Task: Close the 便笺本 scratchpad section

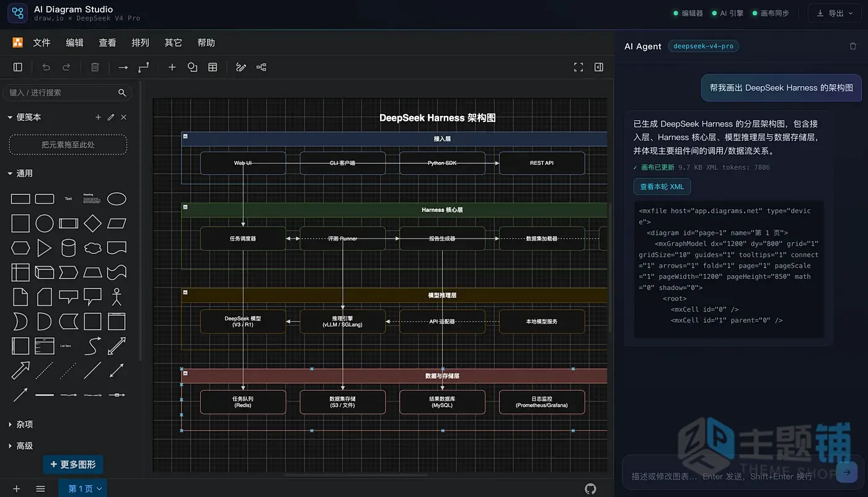Action: coord(123,117)
